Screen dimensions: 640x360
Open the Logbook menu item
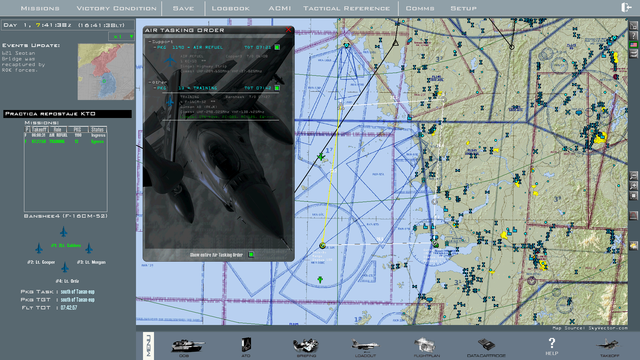click(231, 8)
